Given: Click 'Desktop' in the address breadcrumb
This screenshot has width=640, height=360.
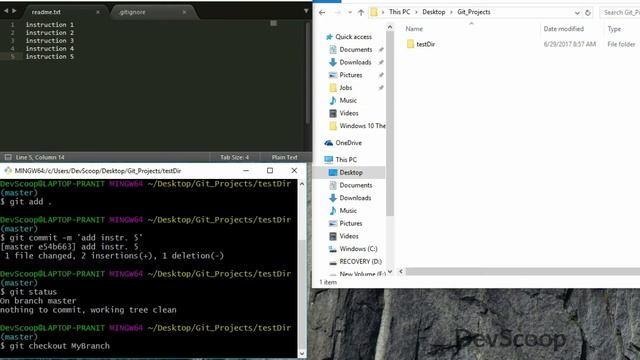Looking at the screenshot, I should click(x=433, y=12).
